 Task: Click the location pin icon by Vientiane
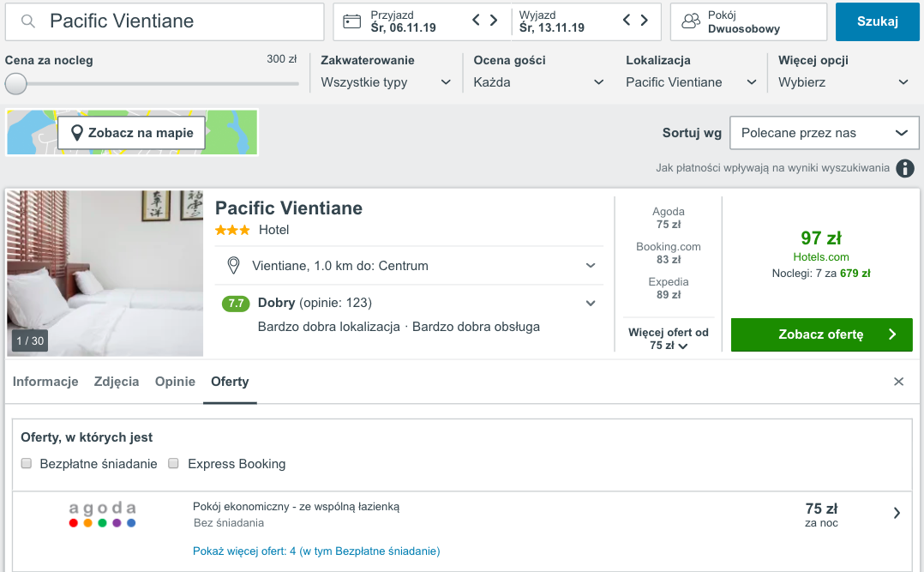pos(233,266)
